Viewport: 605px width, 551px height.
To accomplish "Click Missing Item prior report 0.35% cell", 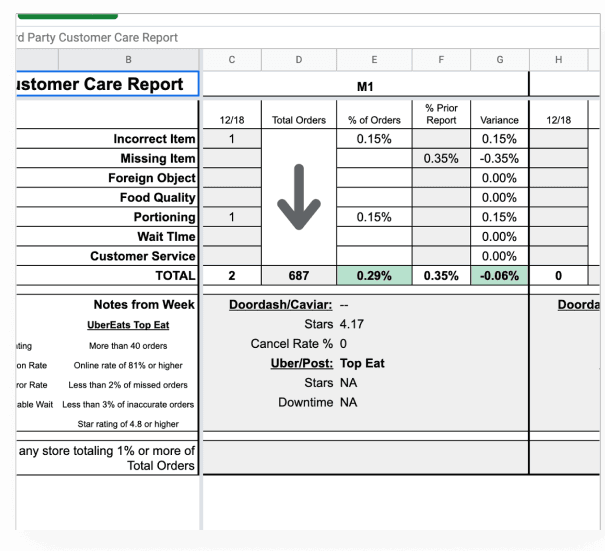I will coord(441,158).
